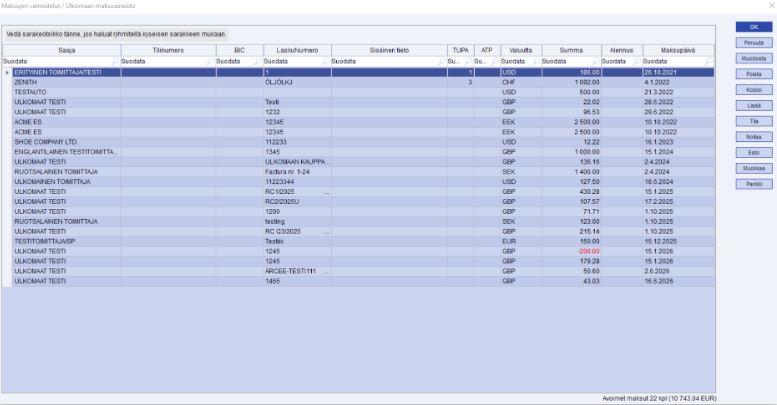
Task: Click the row indicator arrow beside ERITYINEN TOIMITTAJA/TESTI
Action: 7,72
